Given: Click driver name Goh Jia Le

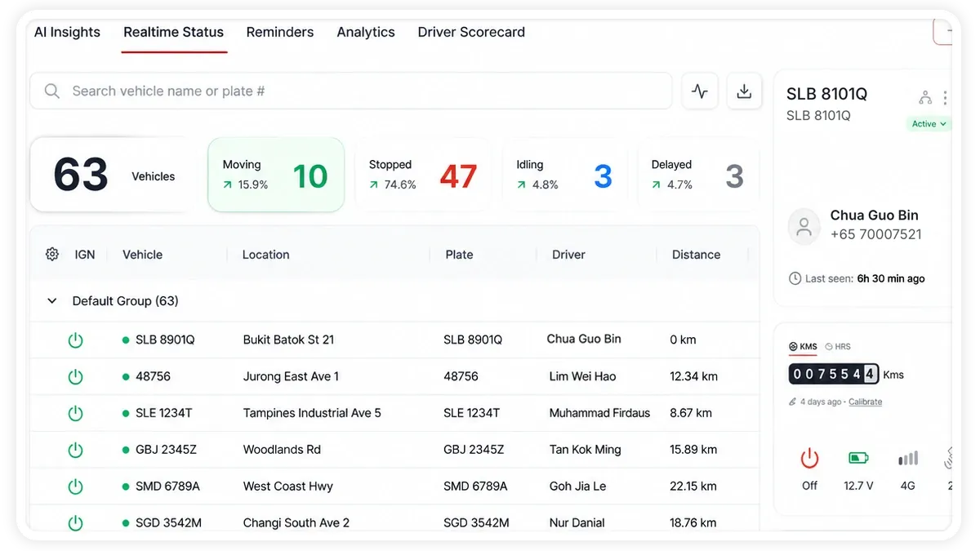Looking at the screenshot, I should (x=577, y=487).
